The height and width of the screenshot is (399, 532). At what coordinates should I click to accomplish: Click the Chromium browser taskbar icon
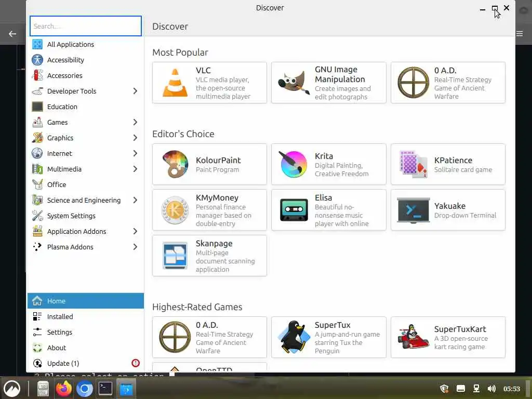[85, 389]
